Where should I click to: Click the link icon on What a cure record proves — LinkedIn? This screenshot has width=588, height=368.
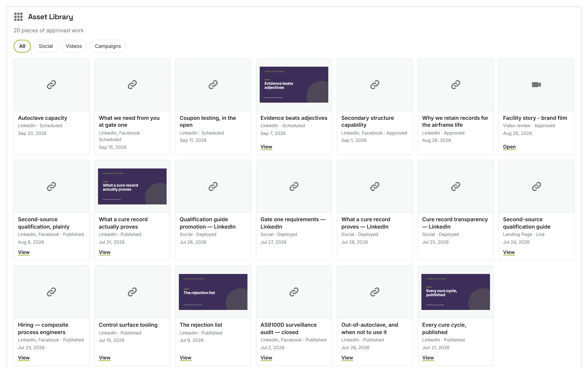click(x=375, y=186)
